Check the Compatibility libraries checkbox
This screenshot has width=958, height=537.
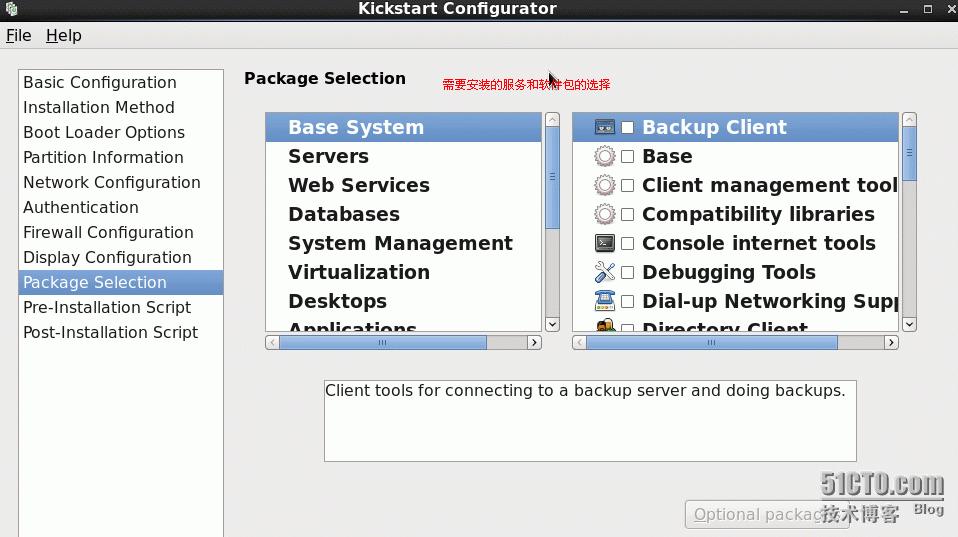click(x=627, y=214)
